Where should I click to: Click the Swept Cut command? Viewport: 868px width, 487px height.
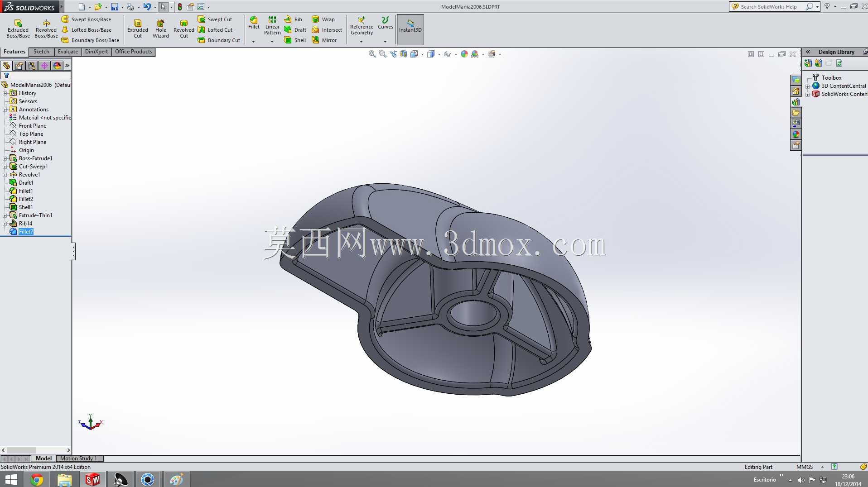pyautogui.click(x=215, y=19)
